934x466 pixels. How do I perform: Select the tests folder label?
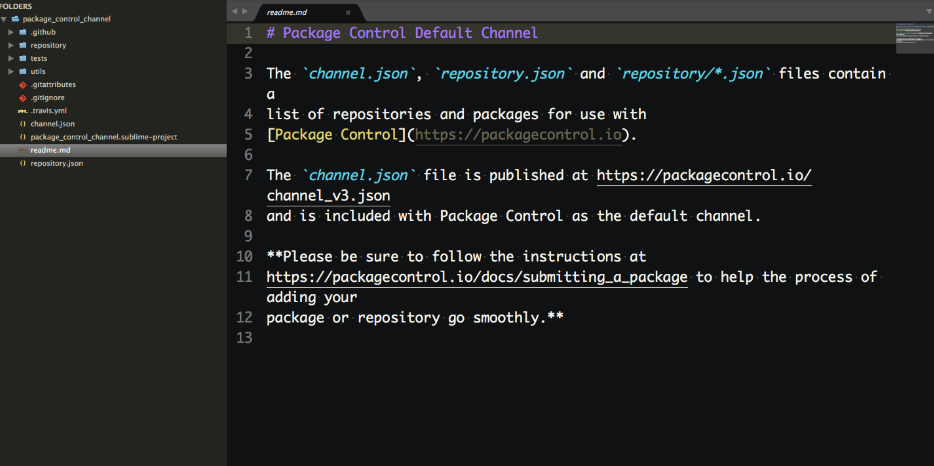39,58
